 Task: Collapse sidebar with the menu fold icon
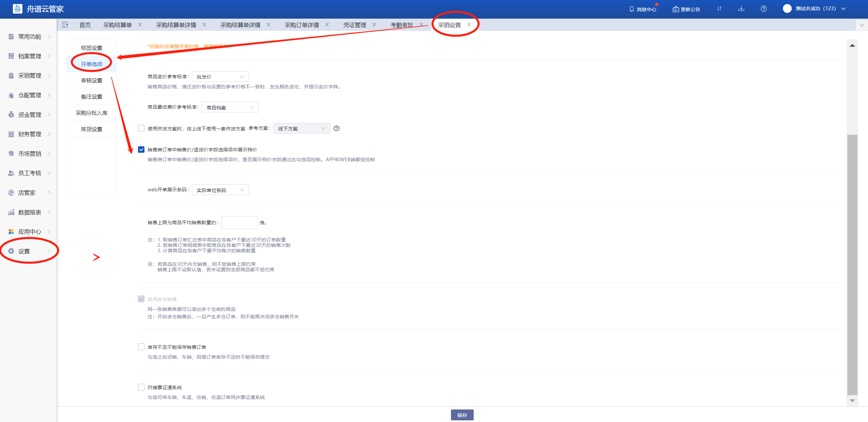tap(65, 25)
